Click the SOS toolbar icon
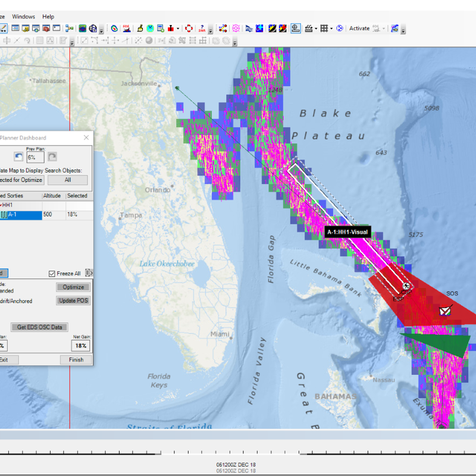This screenshot has height=476, width=476. pos(126,28)
